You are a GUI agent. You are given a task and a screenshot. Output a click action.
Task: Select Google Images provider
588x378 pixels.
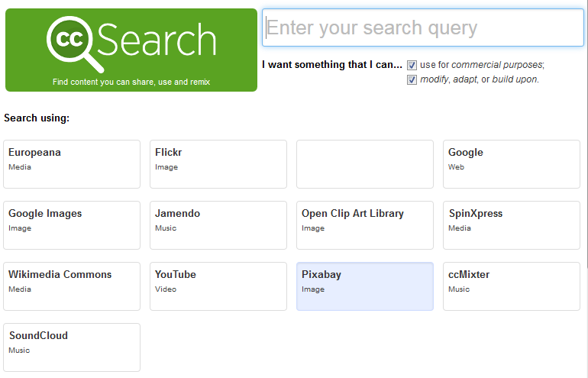click(72, 225)
